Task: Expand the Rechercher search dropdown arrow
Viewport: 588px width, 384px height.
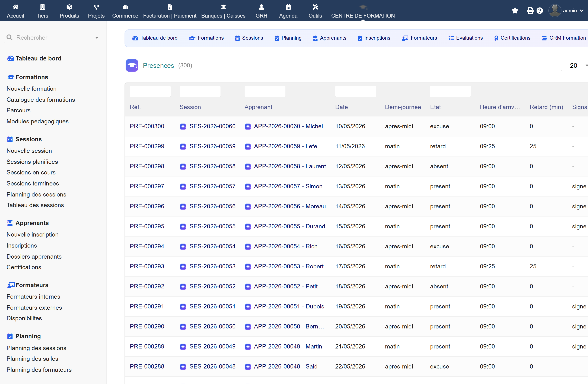Action: point(97,38)
